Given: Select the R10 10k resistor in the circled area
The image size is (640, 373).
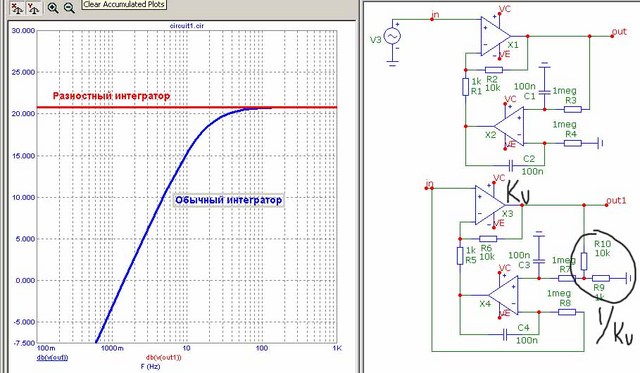Looking at the screenshot, I should [x=584, y=261].
